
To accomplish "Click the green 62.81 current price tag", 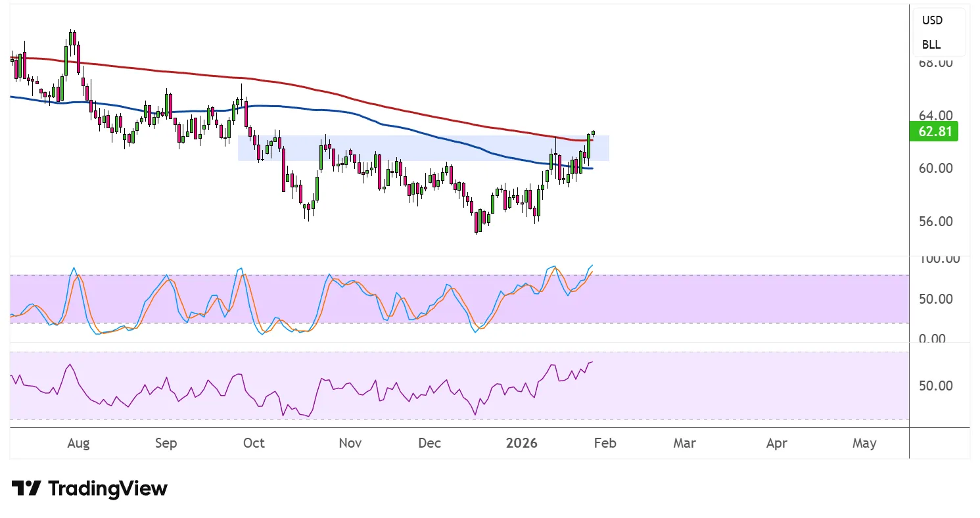I will pyautogui.click(x=935, y=131).
